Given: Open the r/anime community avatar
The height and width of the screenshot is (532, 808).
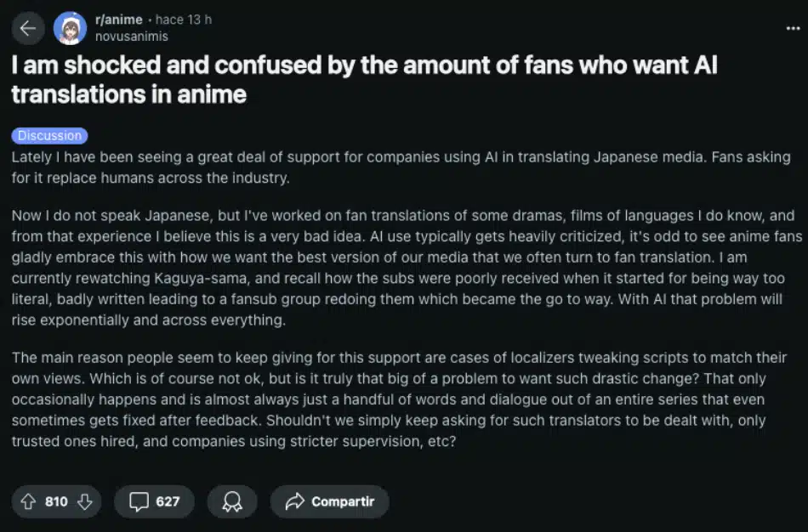Looking at the screenshot, I should pyautogui.click(x=70, y=28).
